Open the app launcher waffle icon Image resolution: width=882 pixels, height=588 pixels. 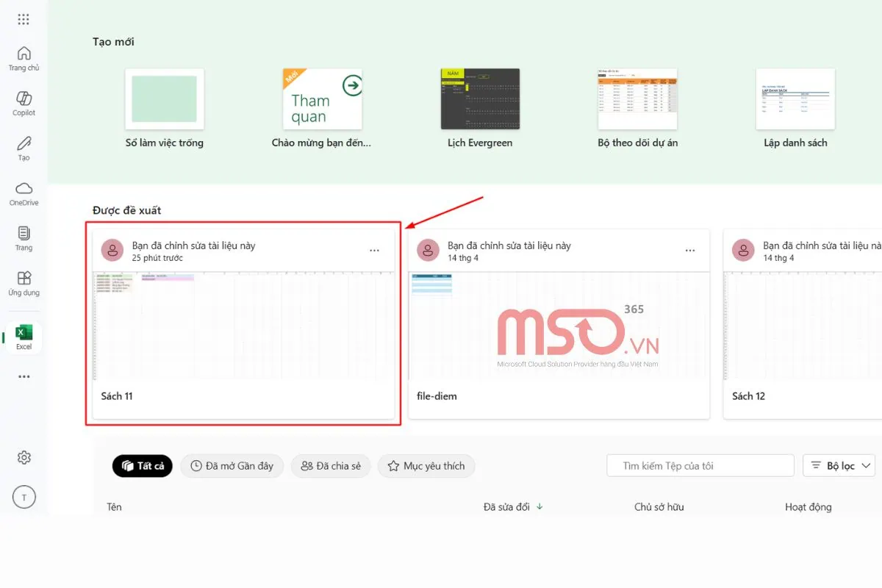tap(24, 20)
